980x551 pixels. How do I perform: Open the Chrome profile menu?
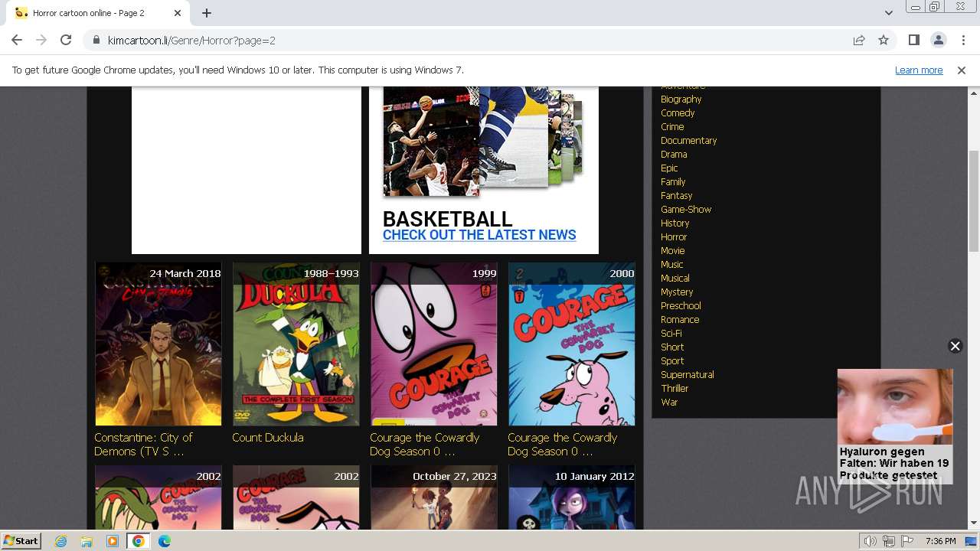[x=938, y=40]
